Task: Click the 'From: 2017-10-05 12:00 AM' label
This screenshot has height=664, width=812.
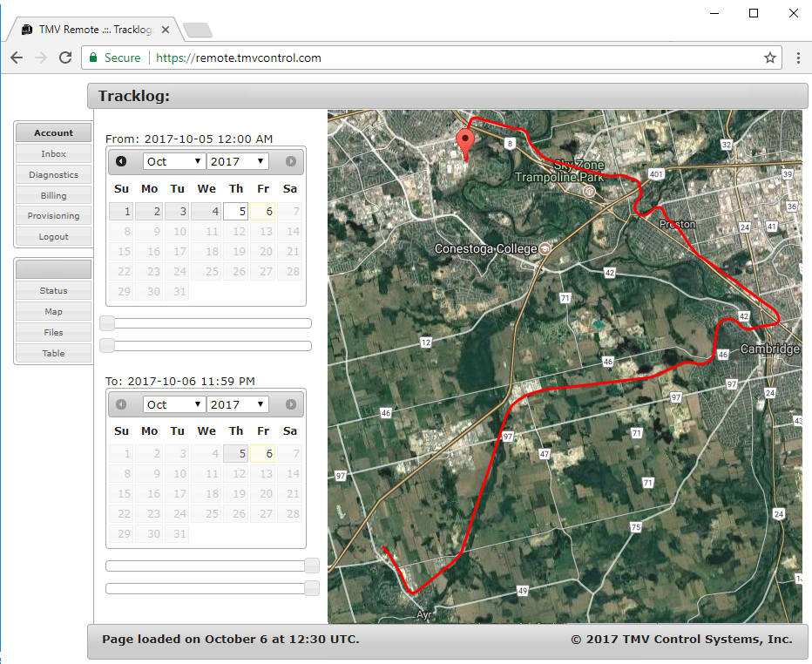Action: point(189,139)
